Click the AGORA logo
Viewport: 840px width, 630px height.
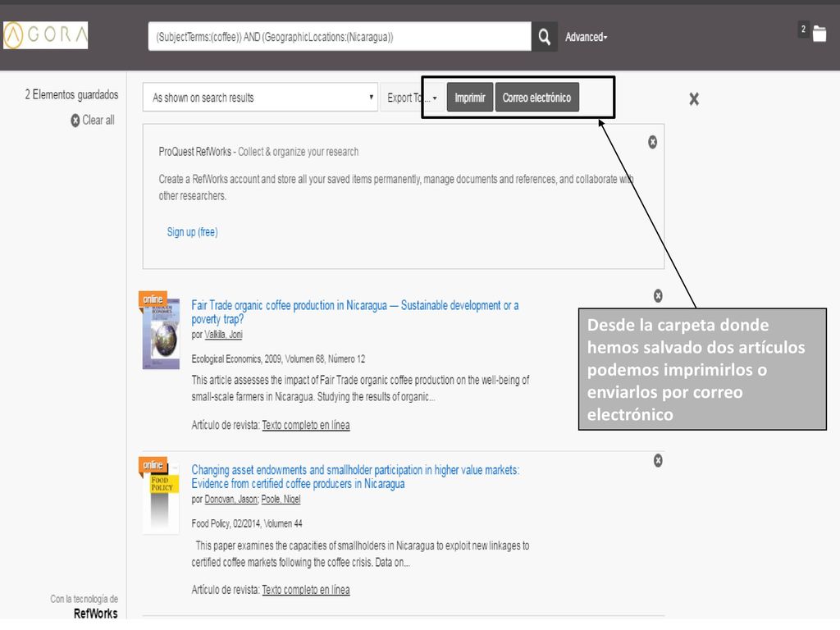(46, 35)
